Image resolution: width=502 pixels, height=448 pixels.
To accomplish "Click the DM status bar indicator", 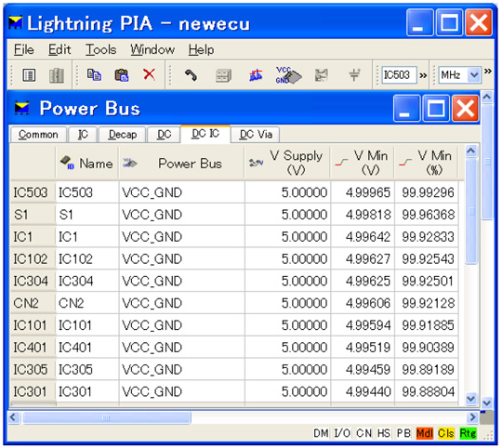I will (321, 433).
